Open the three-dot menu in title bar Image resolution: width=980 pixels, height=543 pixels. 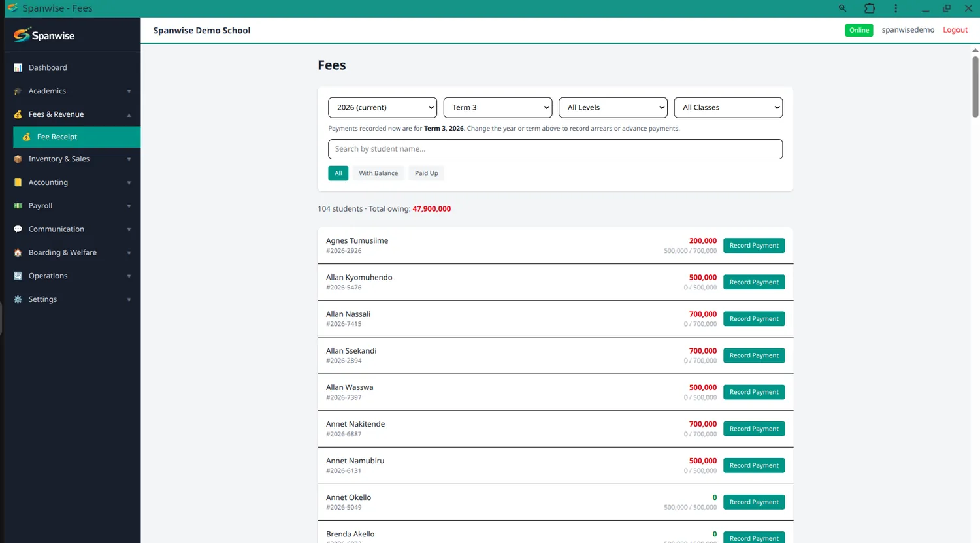click(x=896, y=8)
